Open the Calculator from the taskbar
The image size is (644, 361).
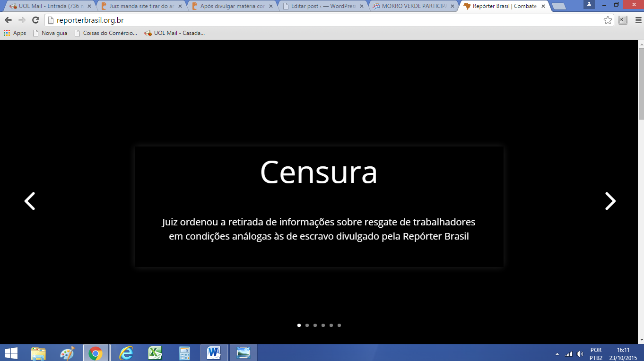(184, 353)
